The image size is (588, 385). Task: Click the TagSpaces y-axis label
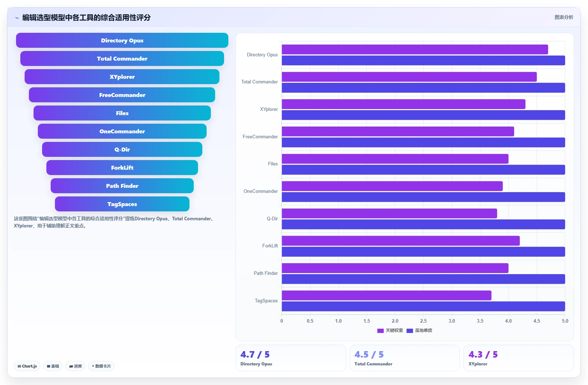point(266,301)
